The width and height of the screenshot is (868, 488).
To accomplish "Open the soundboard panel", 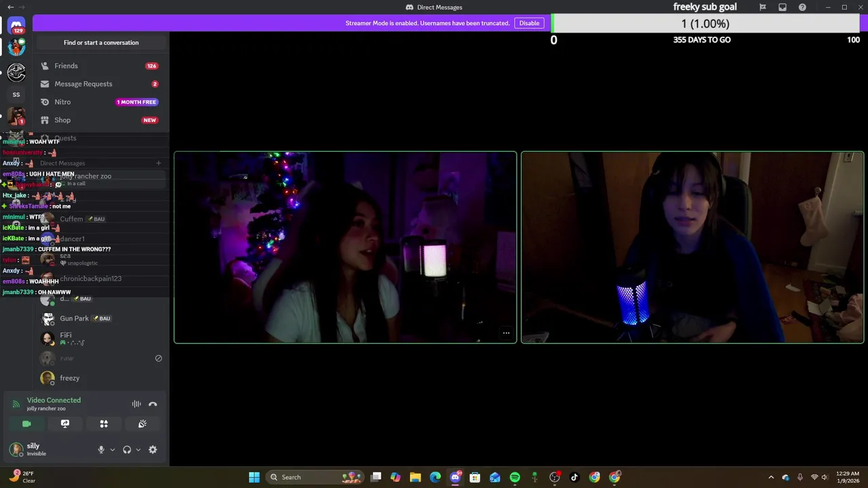I will click(x=142, y=424).
